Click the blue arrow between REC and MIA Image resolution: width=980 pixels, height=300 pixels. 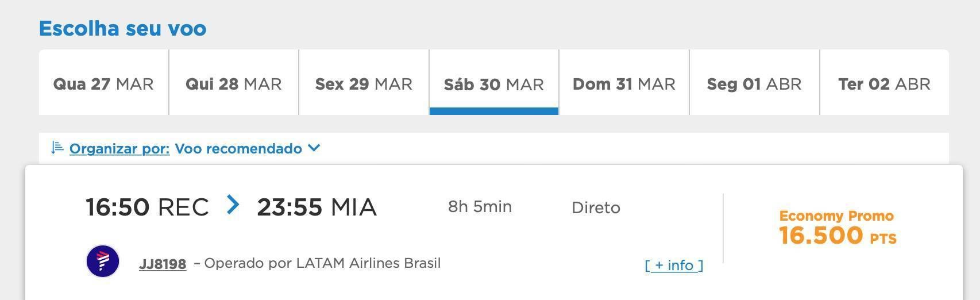point(233,205)
